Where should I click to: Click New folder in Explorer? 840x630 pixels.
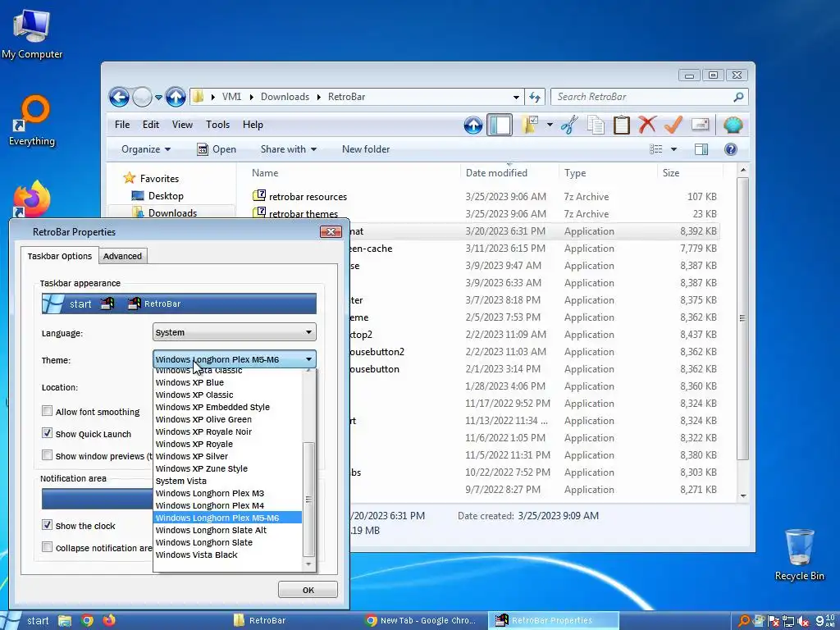coord(366,149)
